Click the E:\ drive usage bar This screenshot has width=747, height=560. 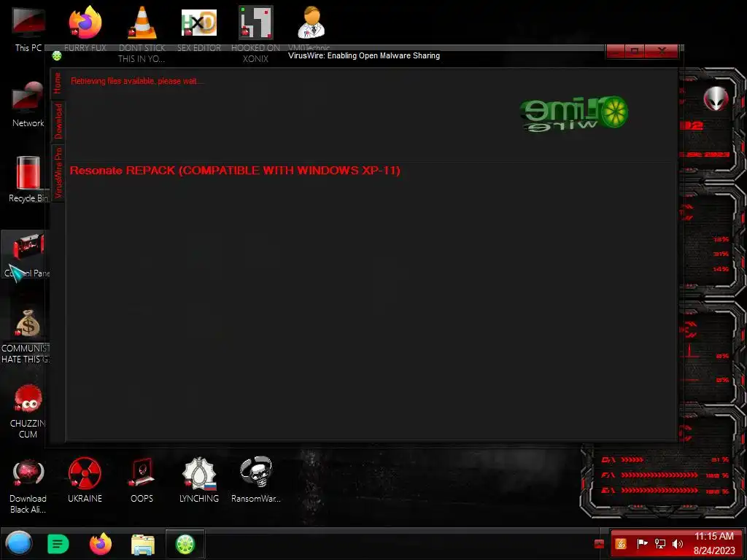659,490
